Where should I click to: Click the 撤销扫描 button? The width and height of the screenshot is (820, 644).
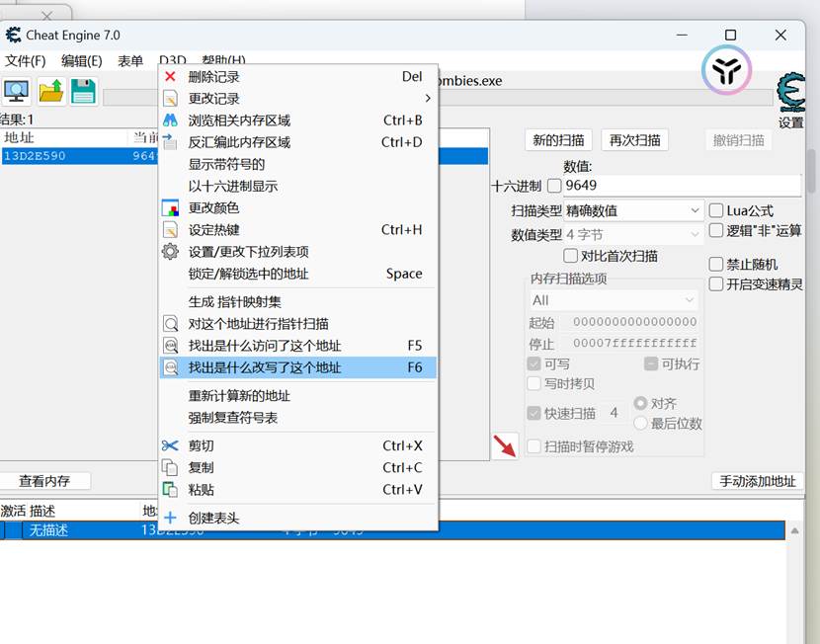(738, 140)
